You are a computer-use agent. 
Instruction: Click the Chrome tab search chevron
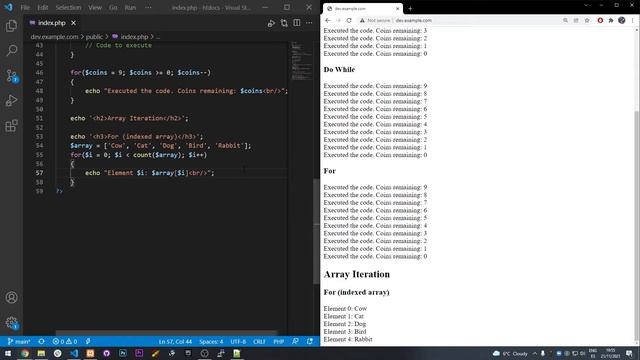coord(587,5)
